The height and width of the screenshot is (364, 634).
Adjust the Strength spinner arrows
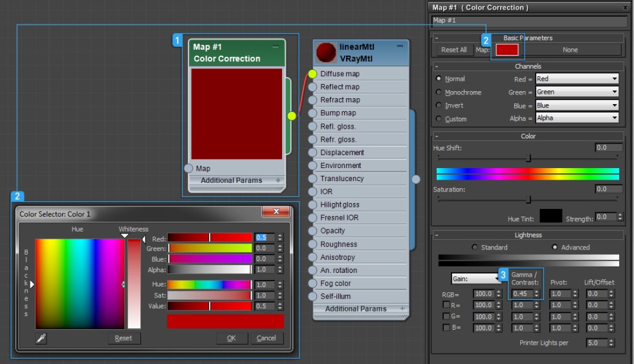pos(620,217)
